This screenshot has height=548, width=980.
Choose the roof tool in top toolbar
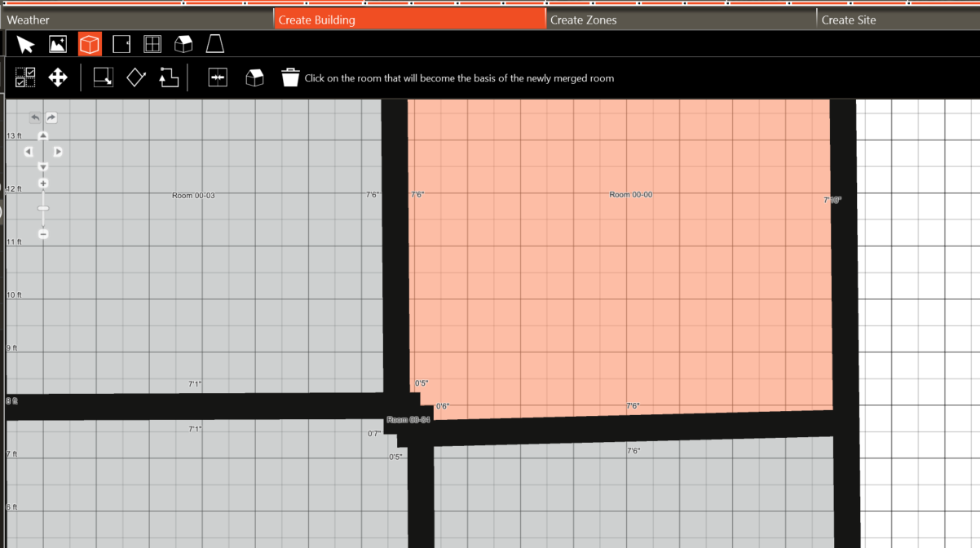point(183,44)
